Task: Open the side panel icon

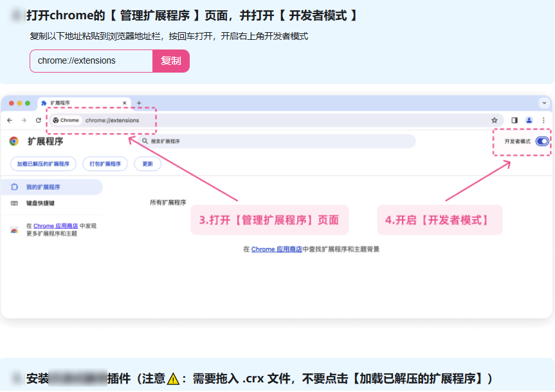Action: point(514,120)
